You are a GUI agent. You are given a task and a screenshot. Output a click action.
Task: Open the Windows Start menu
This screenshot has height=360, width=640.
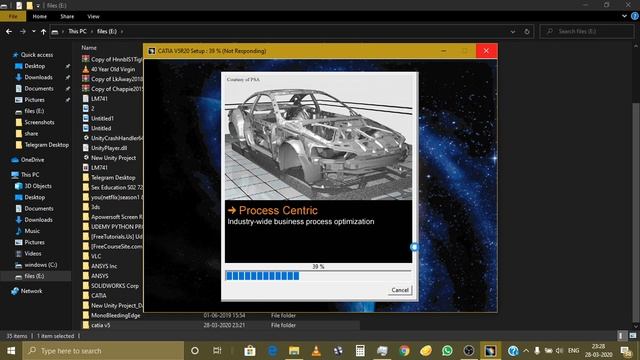[11, 351]
